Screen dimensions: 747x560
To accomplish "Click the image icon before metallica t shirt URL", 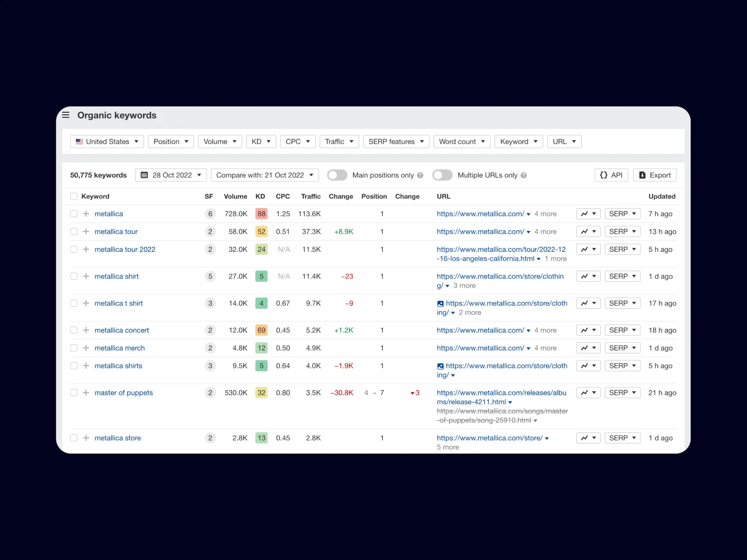I will pos(440,304).
